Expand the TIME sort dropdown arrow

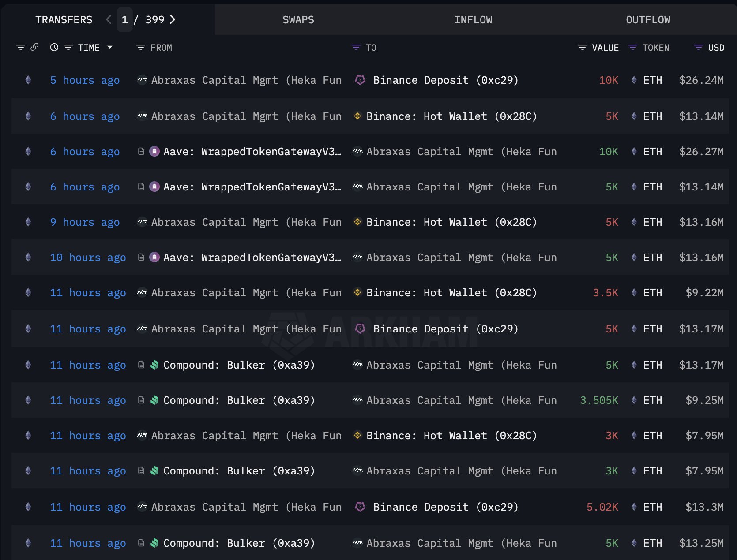(x=110, y=47)
